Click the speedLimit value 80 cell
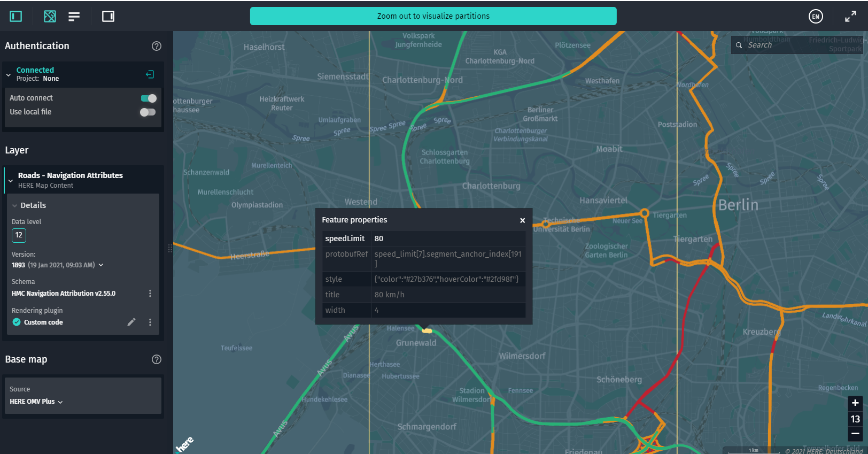The image size is (868, 454). coord(448,238)
